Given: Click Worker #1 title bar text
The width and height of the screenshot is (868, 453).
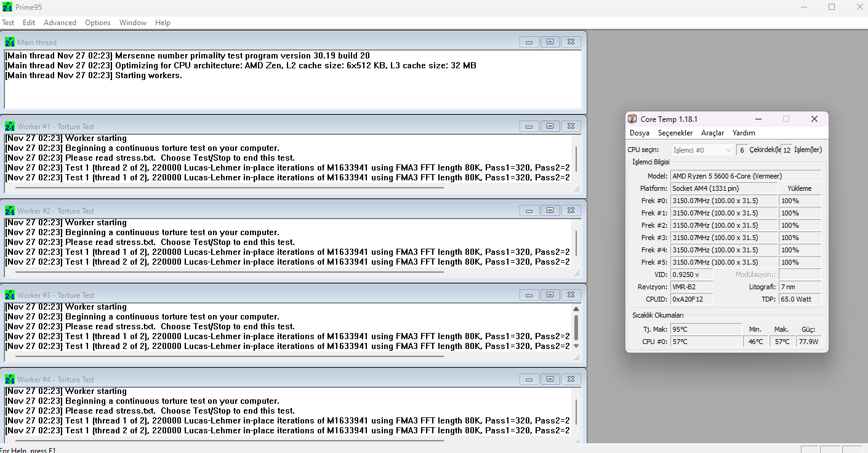Looking at the screenshot, I should [x=56, y=126].
